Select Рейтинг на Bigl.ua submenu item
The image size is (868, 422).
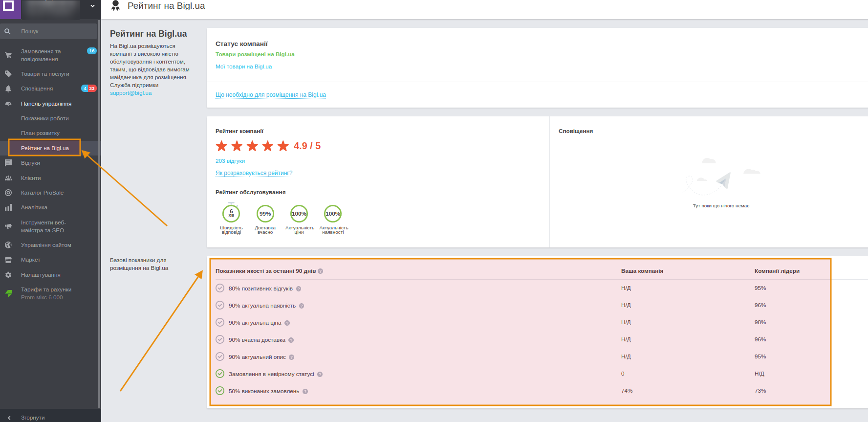[45, 148]
